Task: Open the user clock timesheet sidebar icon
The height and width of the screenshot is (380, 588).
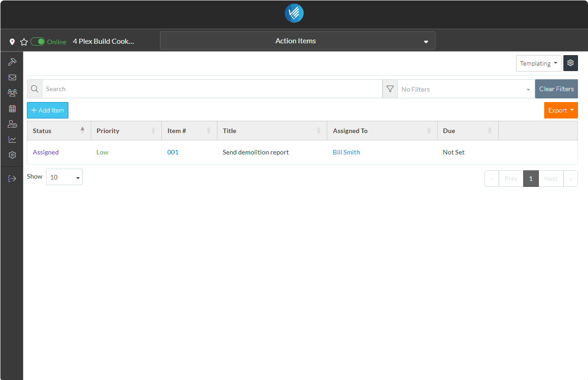Action: [x=12, y=124]
